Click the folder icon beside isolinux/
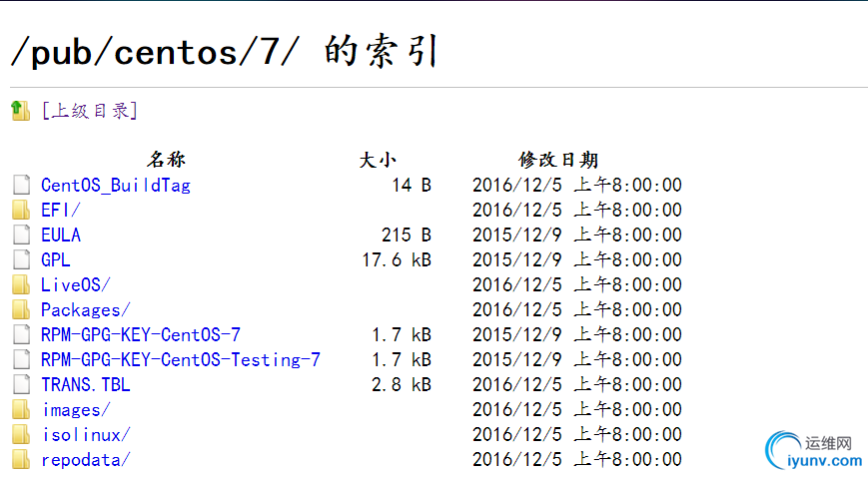868x477 pixels. click(21, 435)
